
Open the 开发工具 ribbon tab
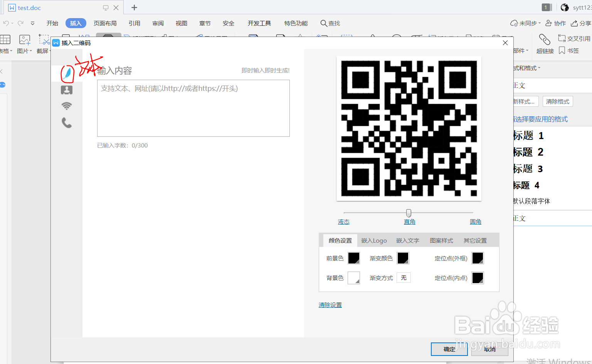pyautogui.click(x=259, y=23)
